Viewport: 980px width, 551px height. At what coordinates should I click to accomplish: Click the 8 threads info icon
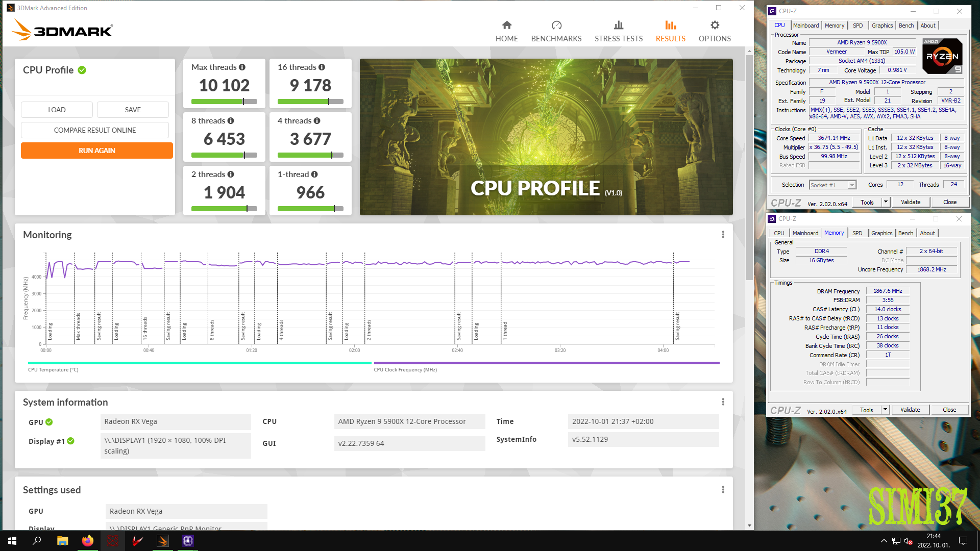point(231,121)
